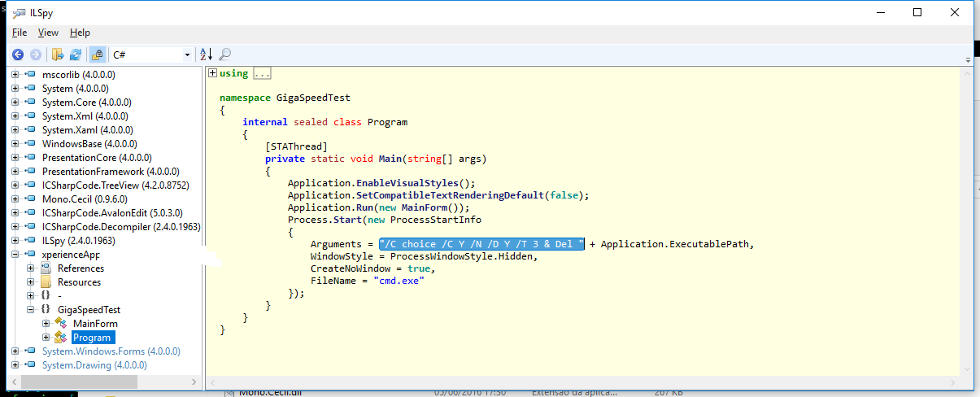Screen dimensions: 980x397
Task: Click the WindowsBase assembly icon
Action: coord(30,144)
